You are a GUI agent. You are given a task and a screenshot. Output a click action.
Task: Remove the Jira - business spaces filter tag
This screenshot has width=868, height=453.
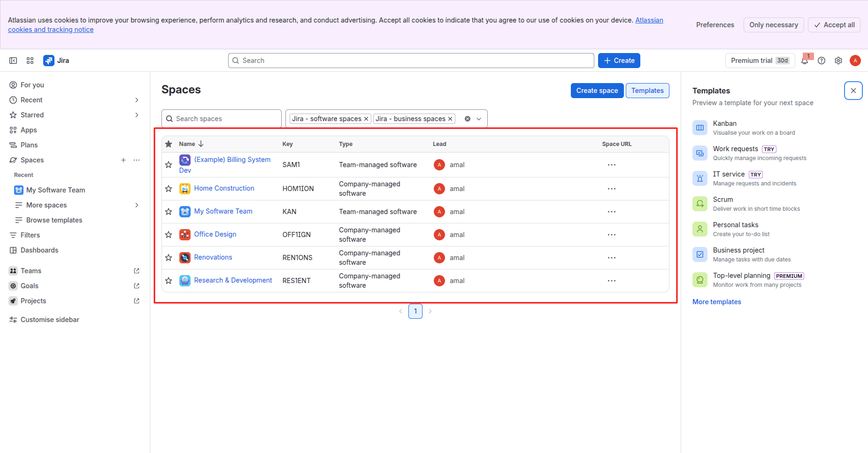[x=450, y=119]
